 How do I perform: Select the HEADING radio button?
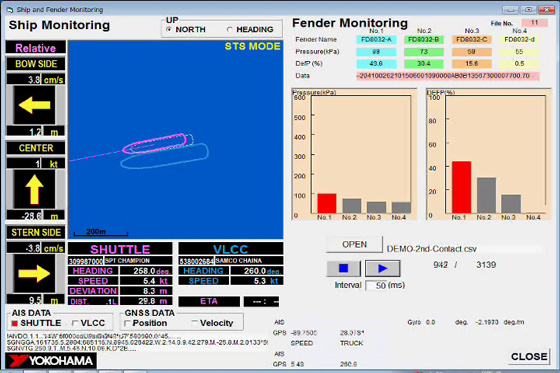230,29
